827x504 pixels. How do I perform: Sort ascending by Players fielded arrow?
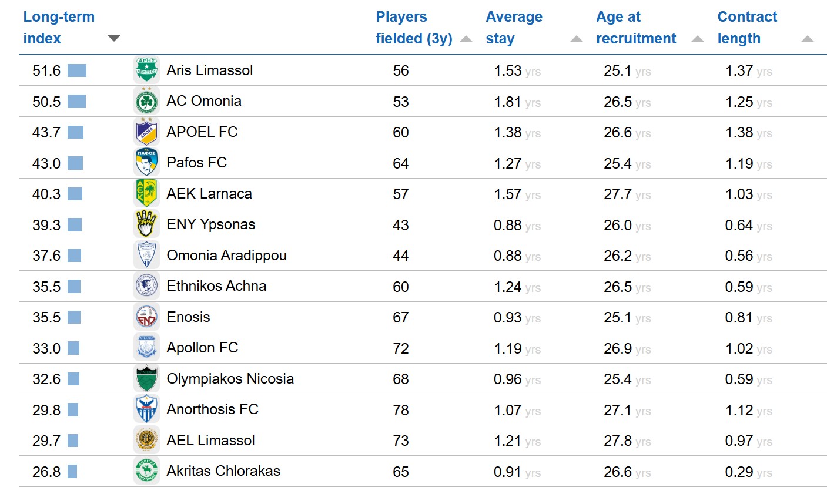[466, 39]
